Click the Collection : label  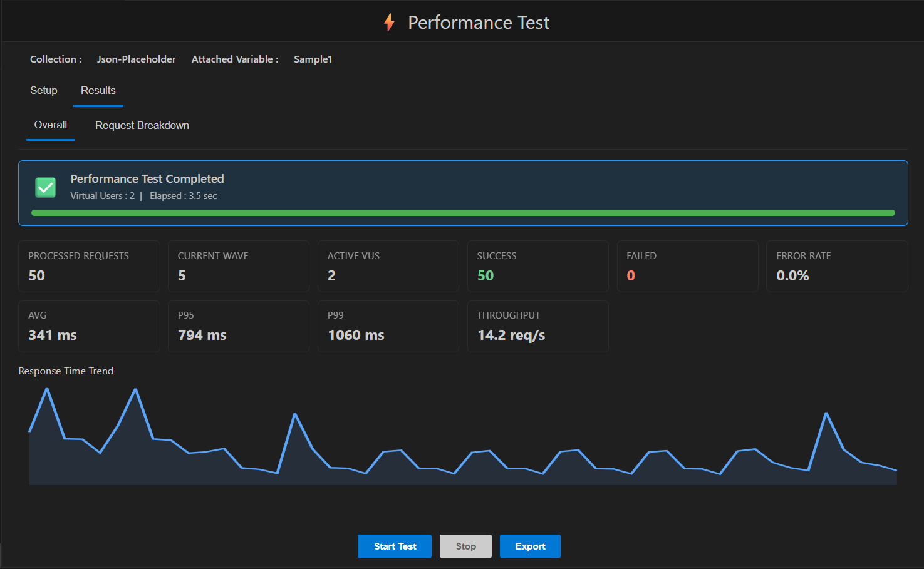56,59
